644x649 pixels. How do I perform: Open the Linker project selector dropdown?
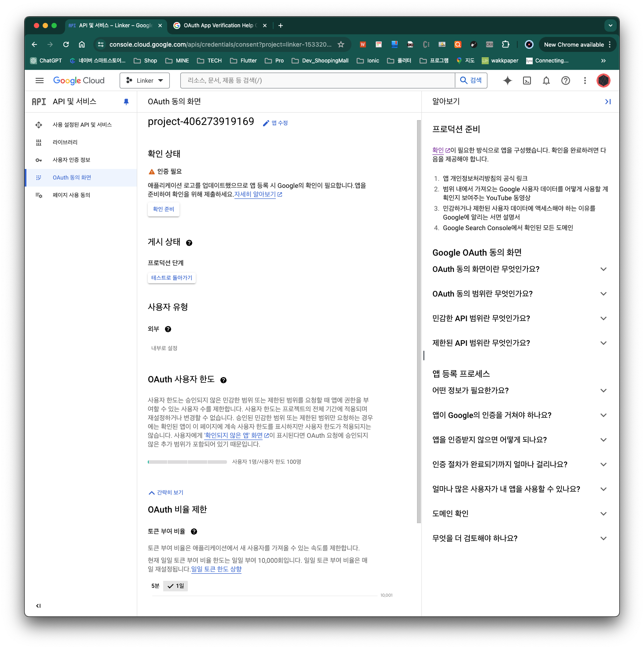[144, 81]
